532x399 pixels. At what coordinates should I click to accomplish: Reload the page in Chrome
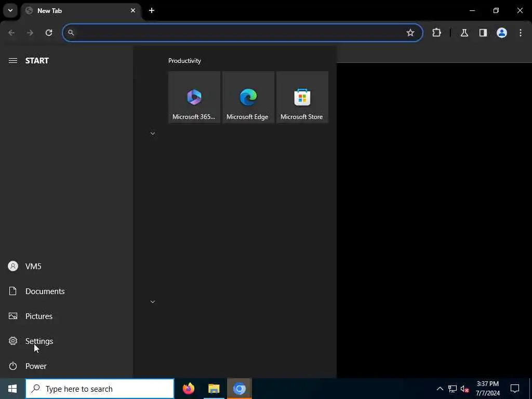[x=49, y=33]
